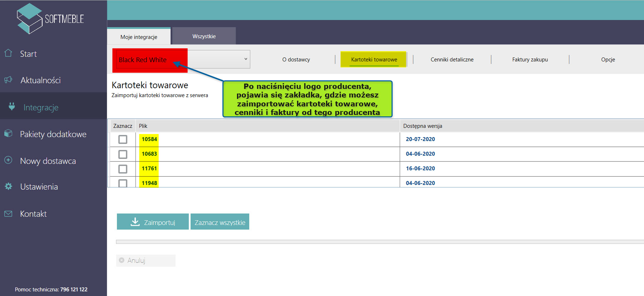Viewport: 644px width, 296px height.
Task: Click the Start home icon in sidebar
Action: pos(8,54)
